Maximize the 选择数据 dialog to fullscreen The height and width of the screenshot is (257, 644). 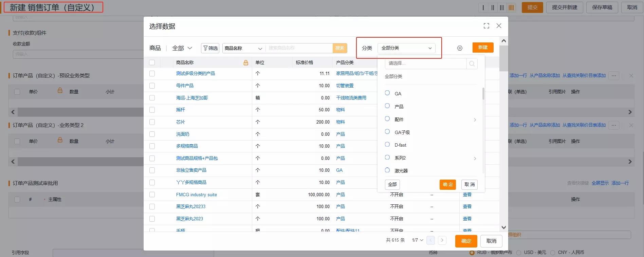(486, 26)
